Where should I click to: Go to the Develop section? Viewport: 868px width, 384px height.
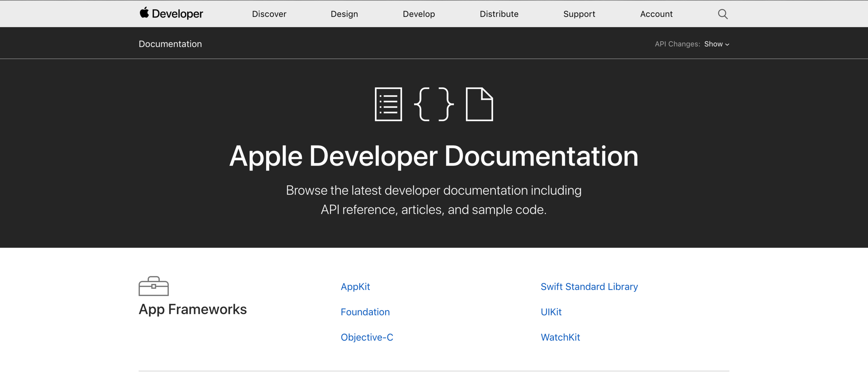(419, 14)
